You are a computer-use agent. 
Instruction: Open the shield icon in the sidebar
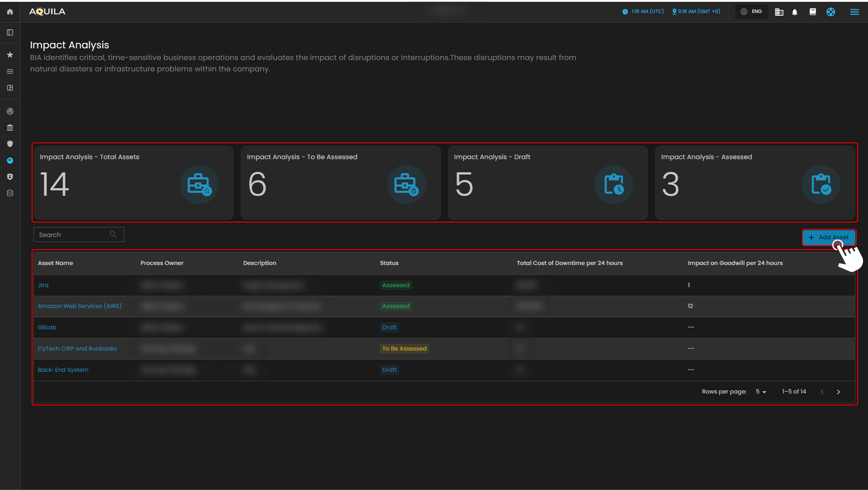click(x=10, y=144)
